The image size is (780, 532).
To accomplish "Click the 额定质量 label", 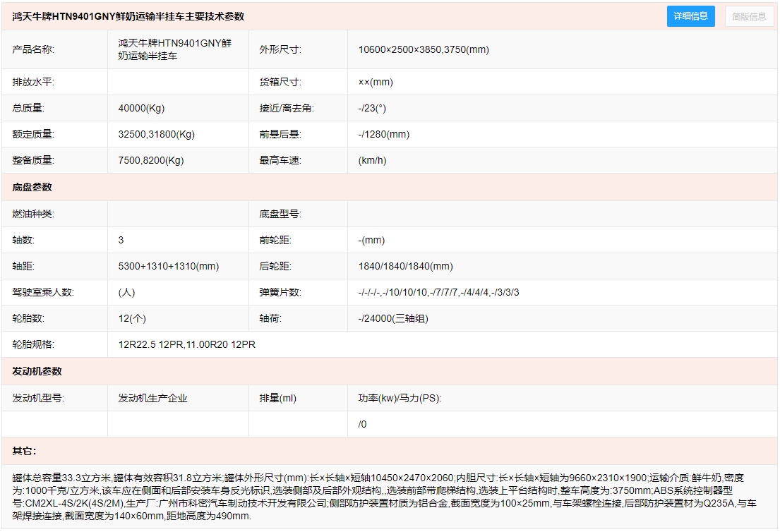I will [33, 134].
